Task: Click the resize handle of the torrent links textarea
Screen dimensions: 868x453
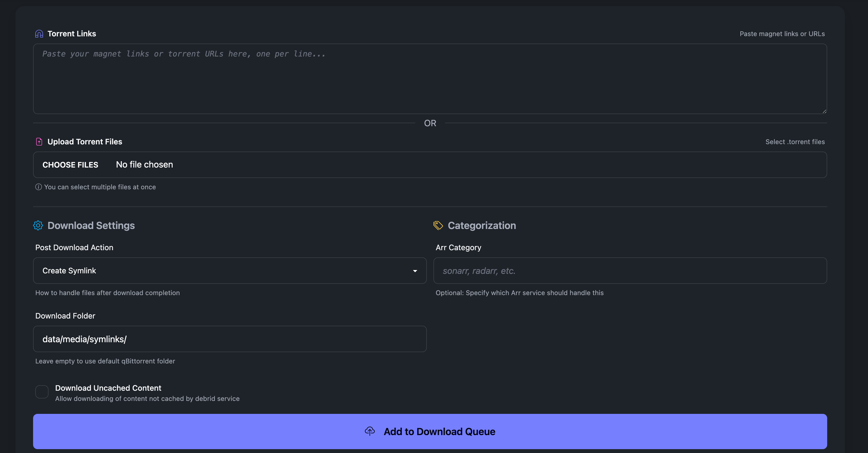Action: click(x=824, y=110)
